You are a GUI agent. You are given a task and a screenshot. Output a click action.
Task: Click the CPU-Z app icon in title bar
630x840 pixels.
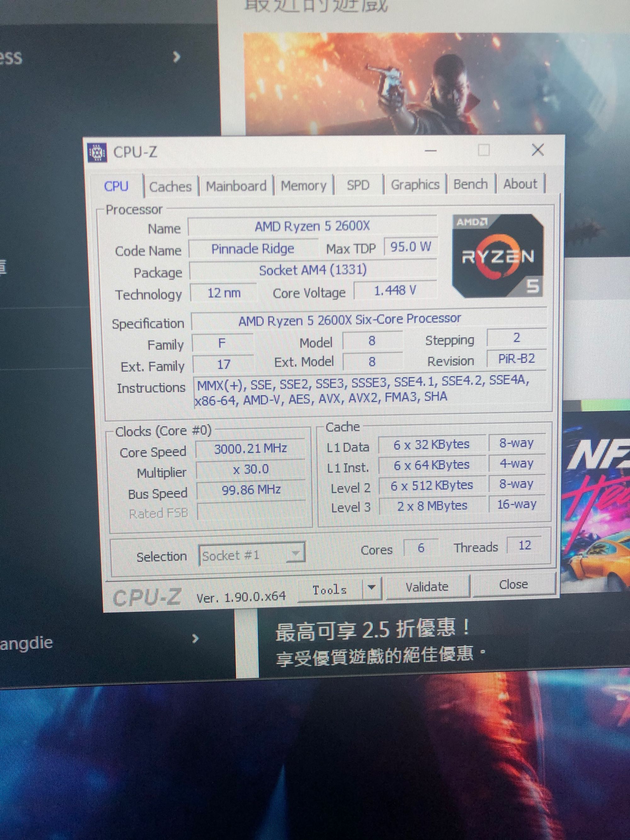[97, 153]
